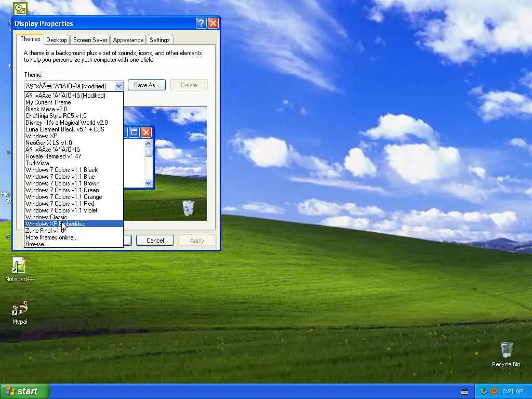
Task: Click the recycle bin in theme preview
Action: click(x=188, y=208)
